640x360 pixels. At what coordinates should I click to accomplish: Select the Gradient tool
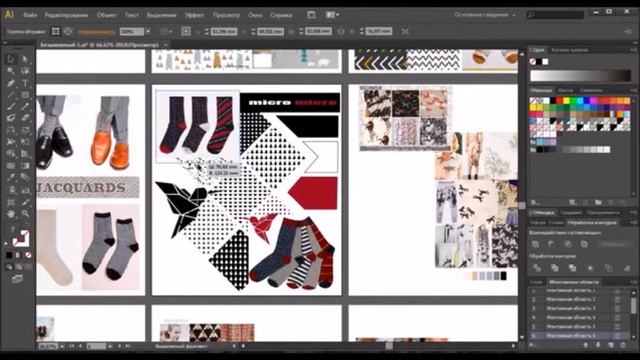pyautogui.click(x=25, y=166)
